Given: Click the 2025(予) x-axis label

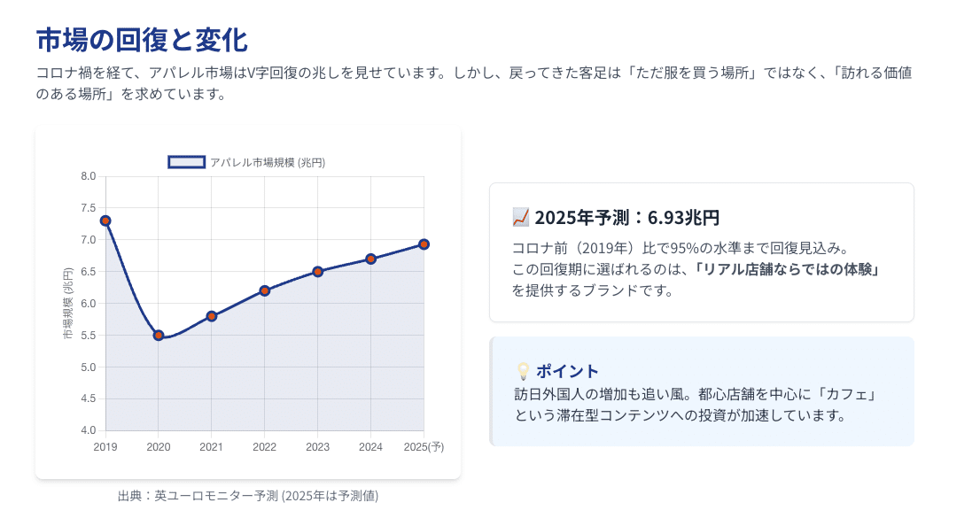Looking at the screenshot, I should [423, 447].
